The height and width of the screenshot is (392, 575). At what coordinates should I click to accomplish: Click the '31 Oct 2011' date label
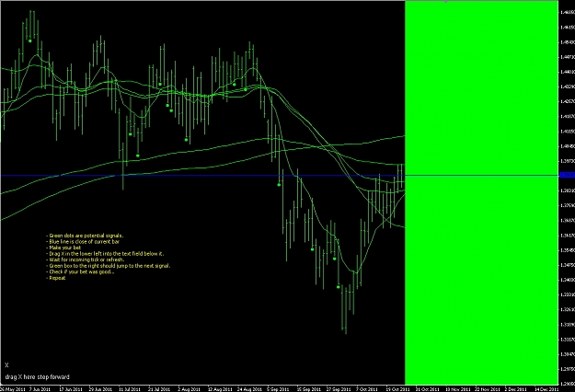[427, 389]
